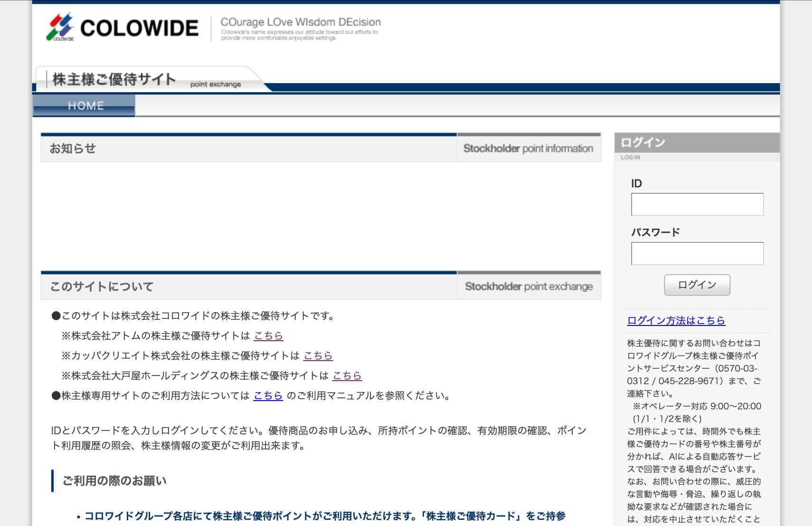Click the このサイトについて section heading
The height and width of the screenshot is (526, 812).
pos(102,287)
